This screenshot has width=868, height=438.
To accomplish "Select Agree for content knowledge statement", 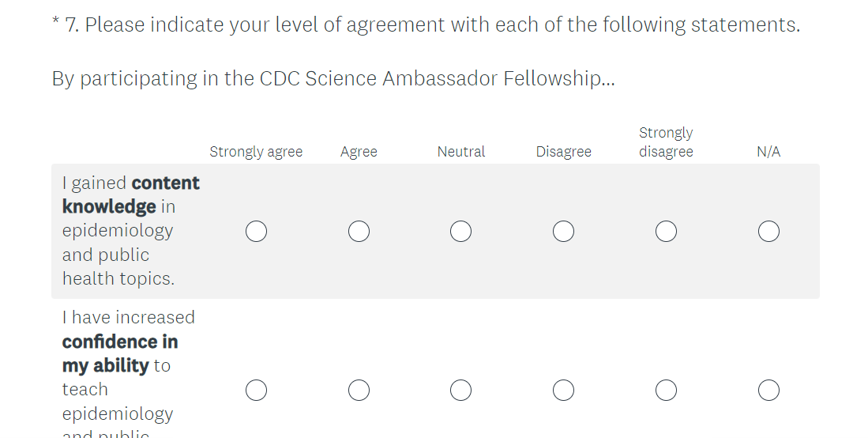I will [x=359, y=232].
